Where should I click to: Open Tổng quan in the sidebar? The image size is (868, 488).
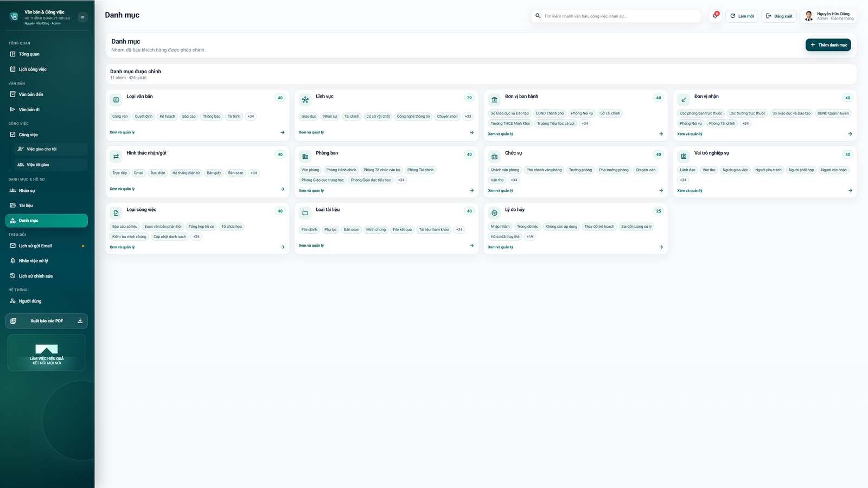tap(47, 54)
